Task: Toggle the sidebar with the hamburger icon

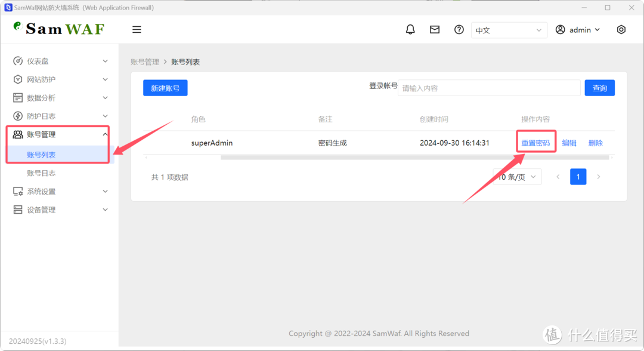Action: pyautogui.click(x=137, y=29)
